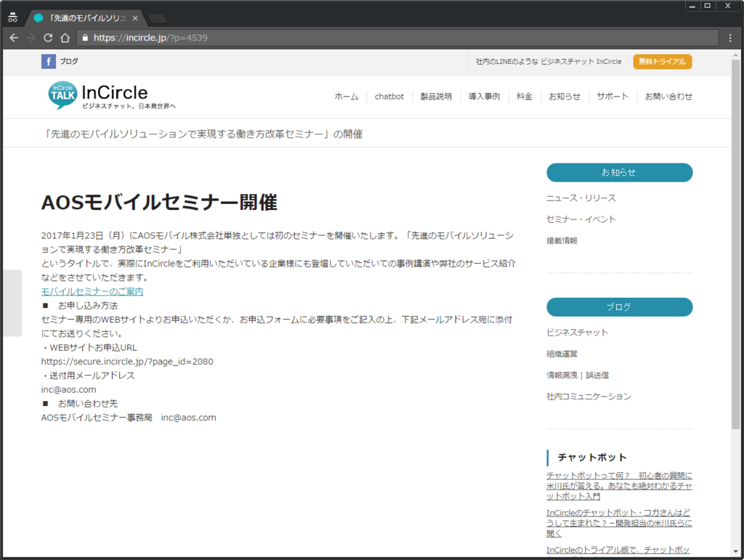
Task: Click the ブログ sidebar heading button
Action: click(x=620, y=307)
